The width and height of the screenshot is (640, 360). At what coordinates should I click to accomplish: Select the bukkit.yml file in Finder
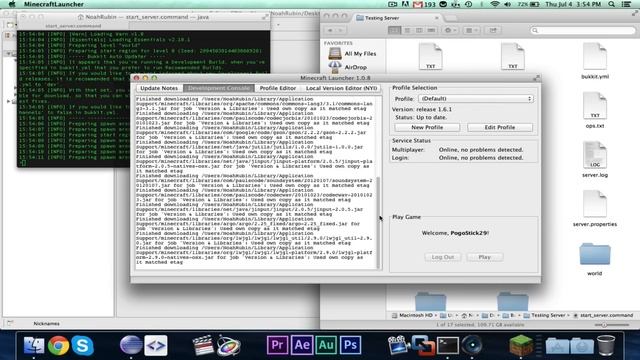[595, 61]
